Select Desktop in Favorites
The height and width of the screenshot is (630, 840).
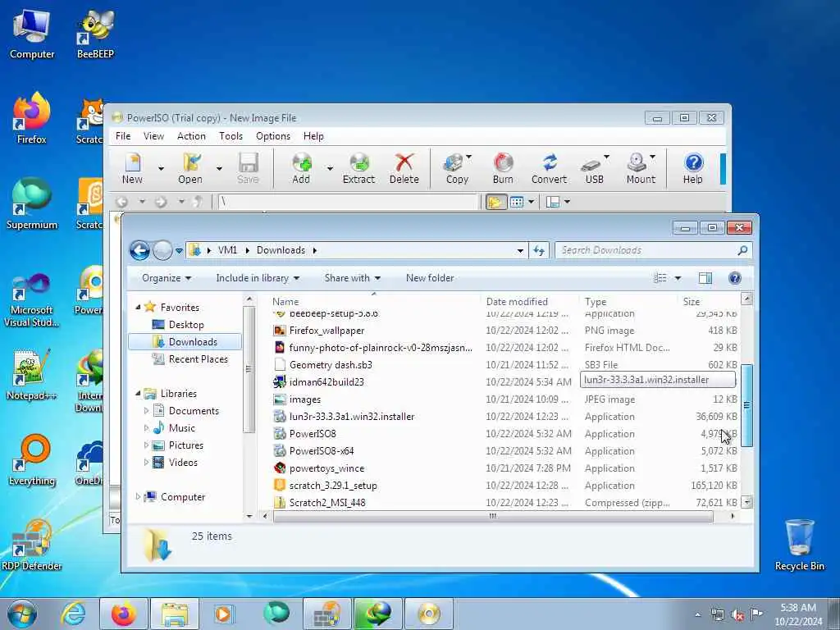tap(186, 325)
